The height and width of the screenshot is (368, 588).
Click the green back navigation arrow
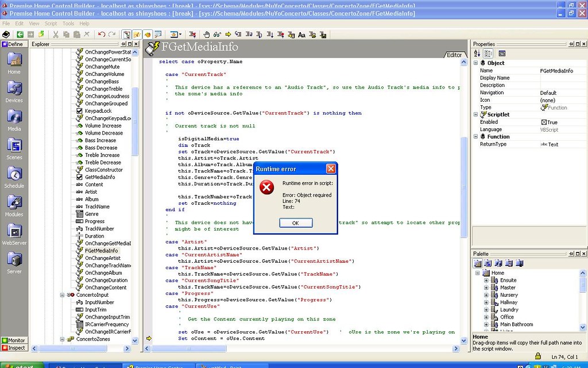[20, 34]
